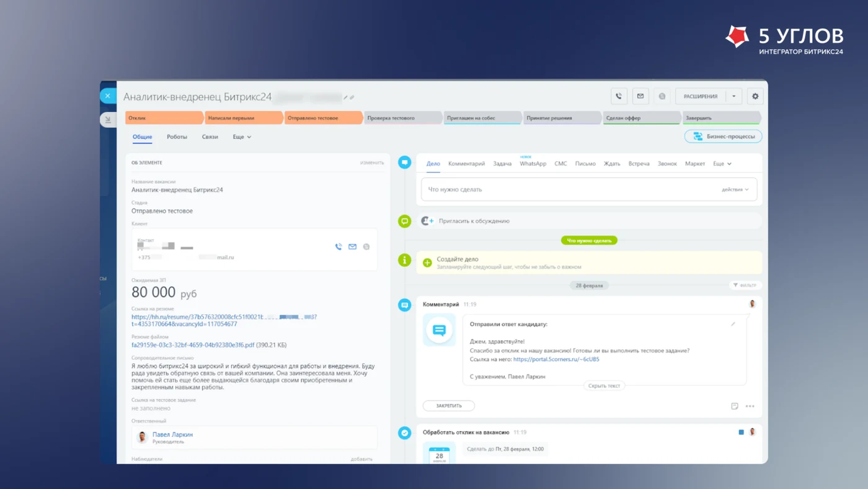This screenshot has height=489, width=868.
Task: Open the hh.ru resume link
Action: pos(224,320)
